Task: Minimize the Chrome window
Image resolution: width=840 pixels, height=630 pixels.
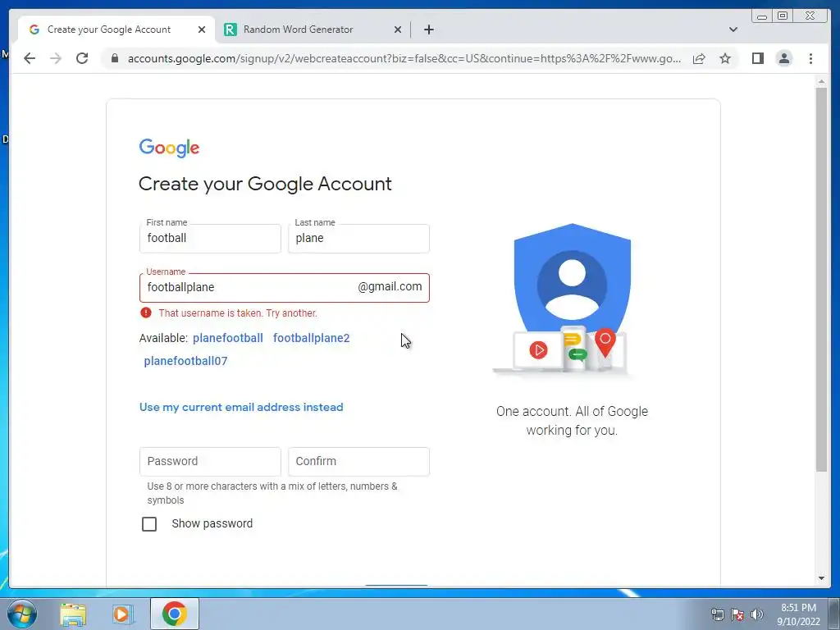Action: 762,16
